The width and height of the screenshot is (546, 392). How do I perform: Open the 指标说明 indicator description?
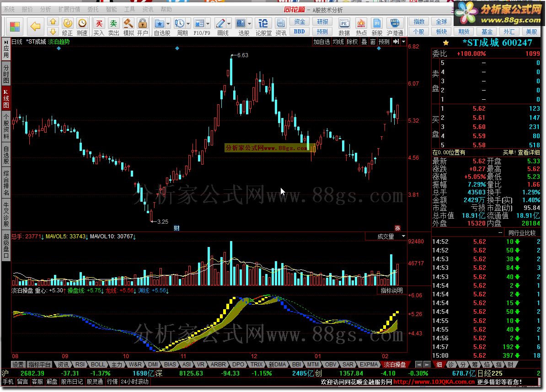pos(392,290)
